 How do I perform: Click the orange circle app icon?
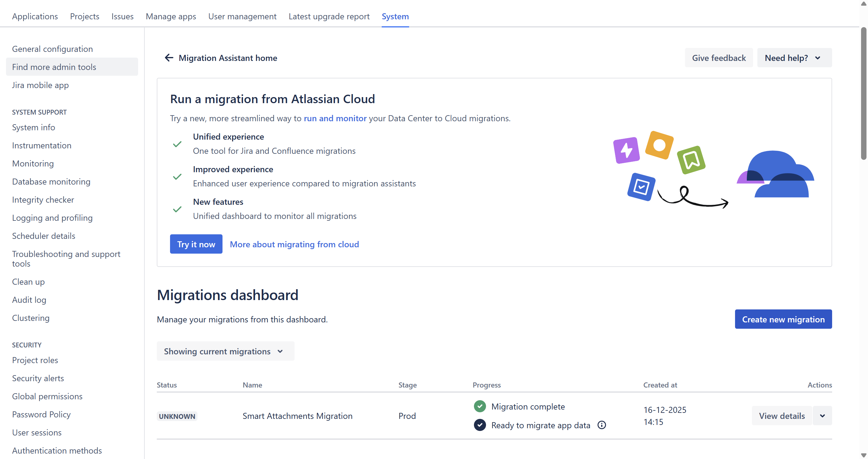point(659,145)
